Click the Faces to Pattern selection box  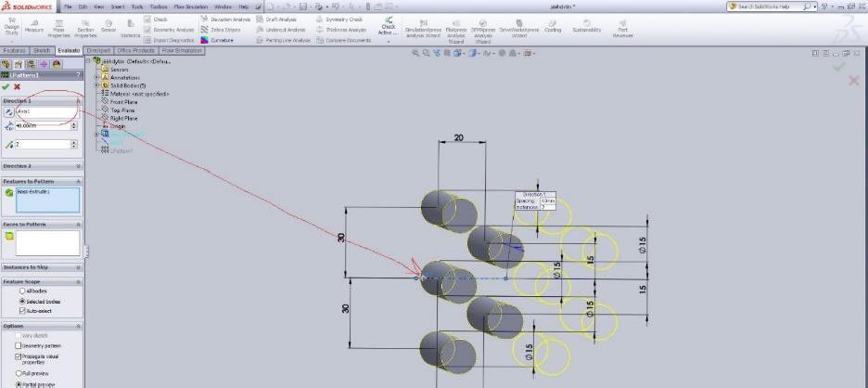(x=47, y=243)
